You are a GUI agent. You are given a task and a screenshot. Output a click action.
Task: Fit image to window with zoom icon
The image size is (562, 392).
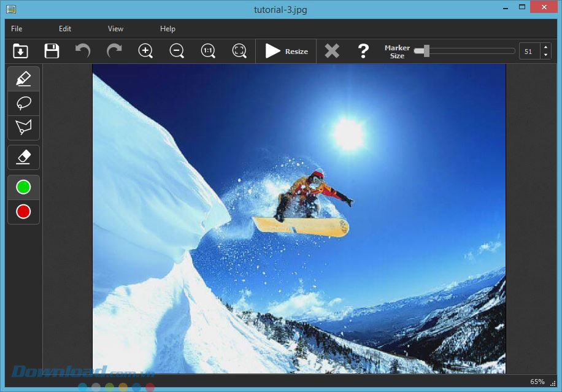tap(239, 51)
